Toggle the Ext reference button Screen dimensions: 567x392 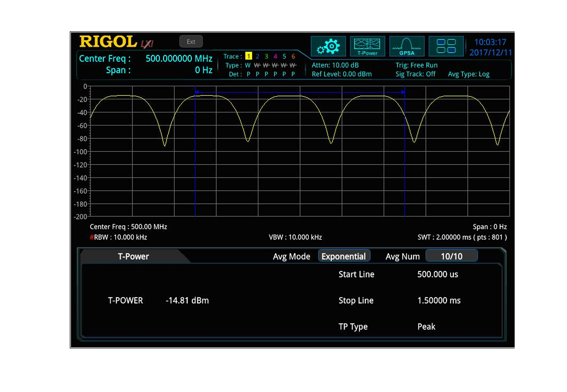[191, 42]
